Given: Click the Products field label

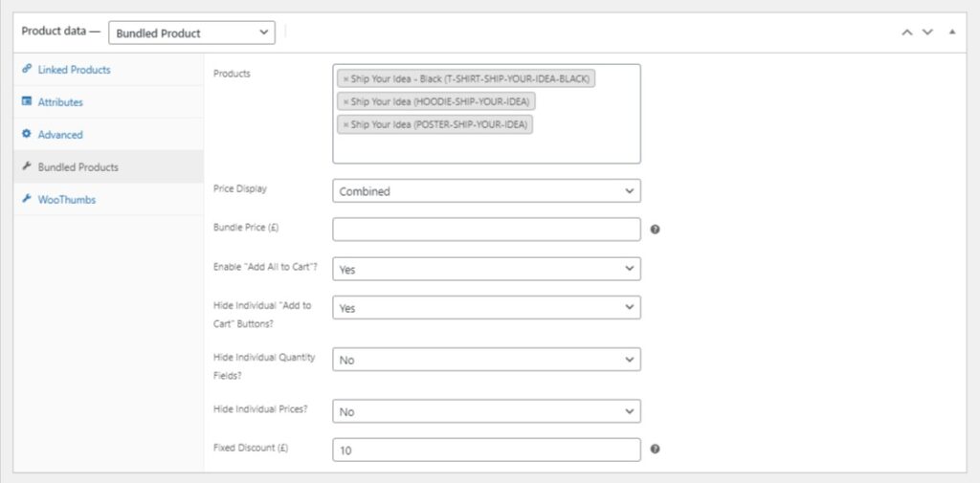Looking at the screenshot, I should [232, 74].
